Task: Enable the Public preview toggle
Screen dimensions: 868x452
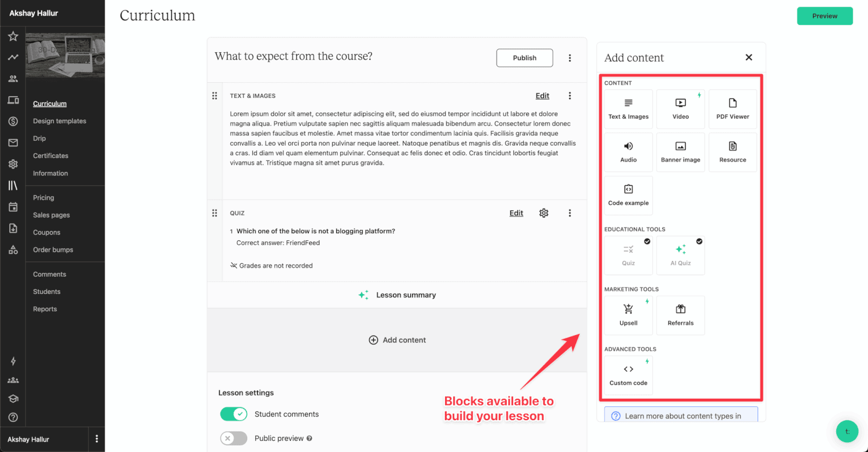Action: tap(234, 439)
